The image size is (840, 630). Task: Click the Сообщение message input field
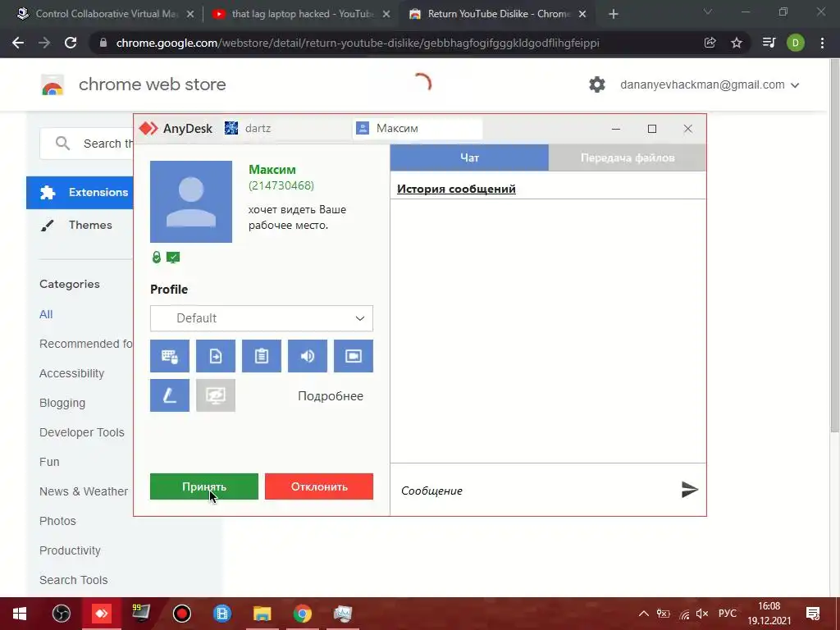click(x=536, y=491)
